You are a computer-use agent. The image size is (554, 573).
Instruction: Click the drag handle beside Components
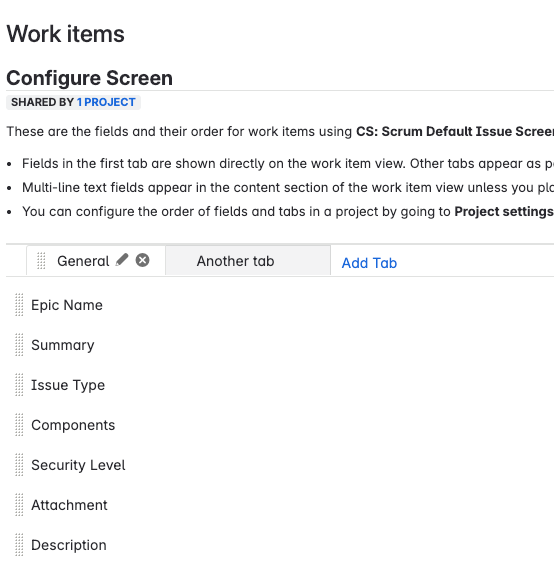19,425
